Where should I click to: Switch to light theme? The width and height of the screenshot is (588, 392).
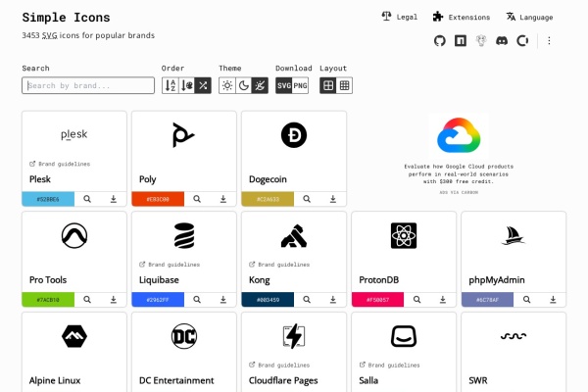pyautogui.click(x=227, y=85)
